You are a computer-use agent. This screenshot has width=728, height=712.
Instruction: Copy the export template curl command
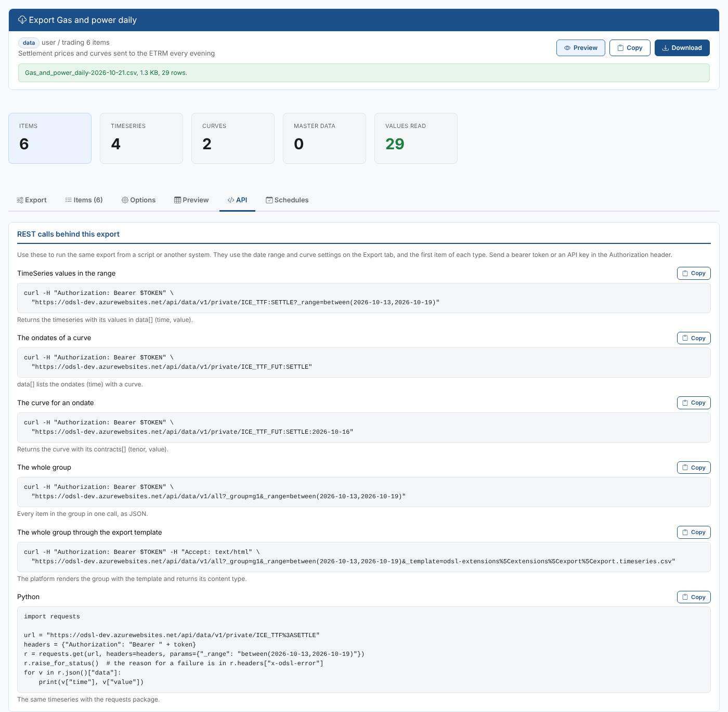point(694,532)
